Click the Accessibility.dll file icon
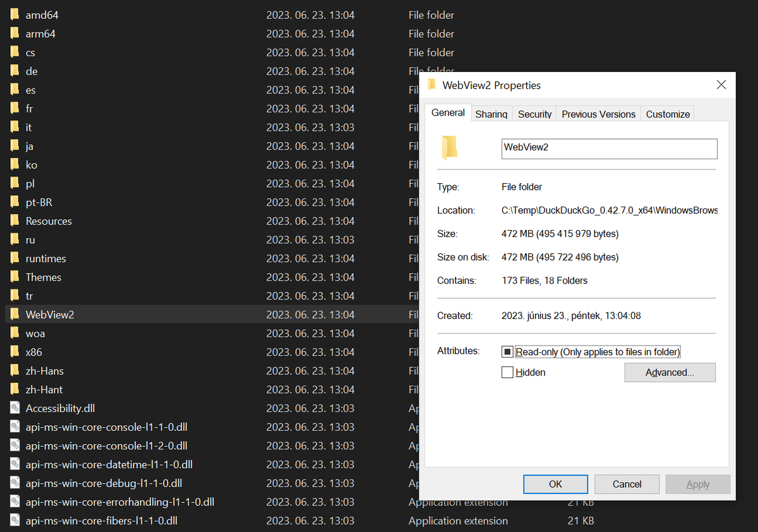Screen dimensions: 758x532 click(15, 408)
